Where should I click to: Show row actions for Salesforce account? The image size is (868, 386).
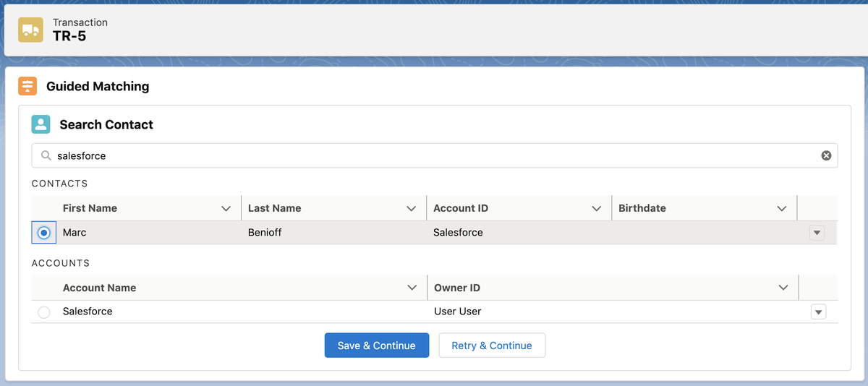click(x=818, y=312)
